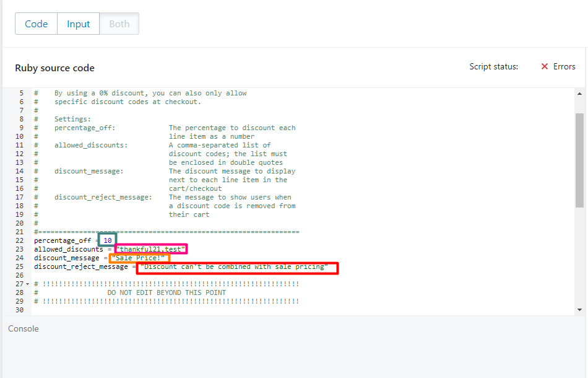Click inside the Console panel
The image size is (588, 378).
(x=294, y=353)
